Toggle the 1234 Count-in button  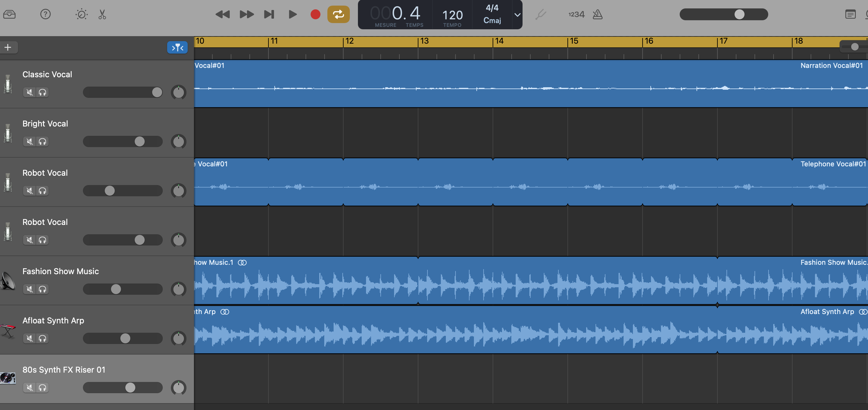(x=576, y=14)
